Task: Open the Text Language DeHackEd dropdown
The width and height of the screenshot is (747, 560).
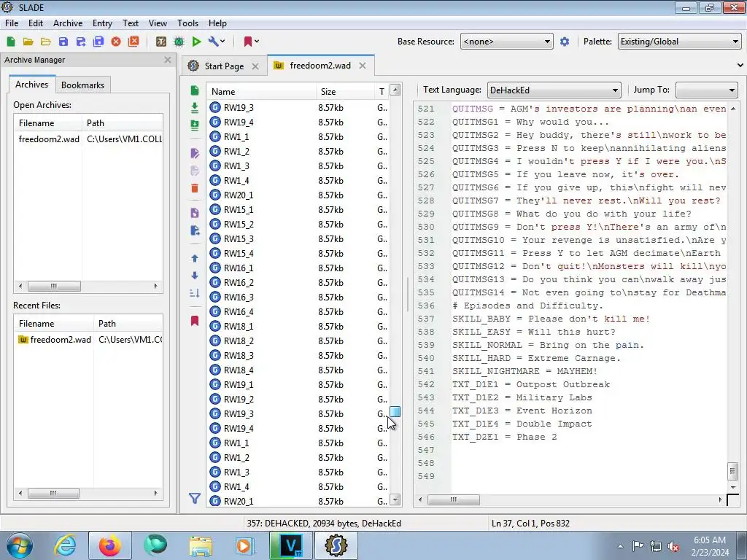Action: 554,90
